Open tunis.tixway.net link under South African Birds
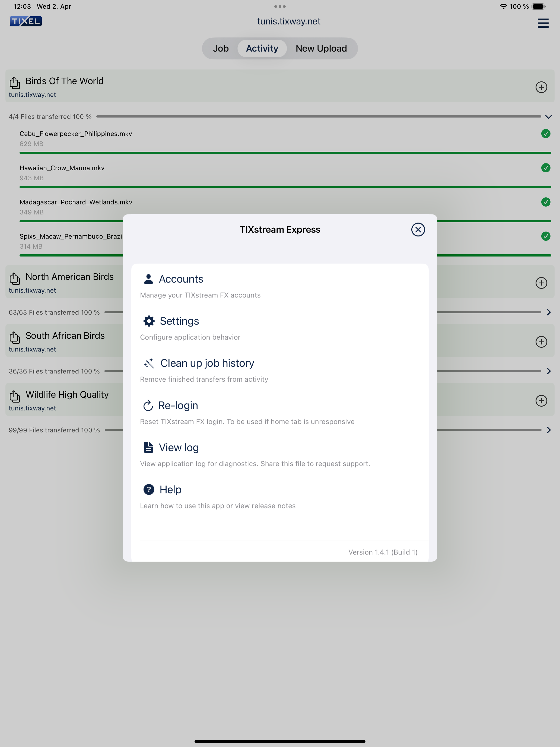The height and width of the screenshot is (747, 560). pyautogui.click(x=32, y=349)
